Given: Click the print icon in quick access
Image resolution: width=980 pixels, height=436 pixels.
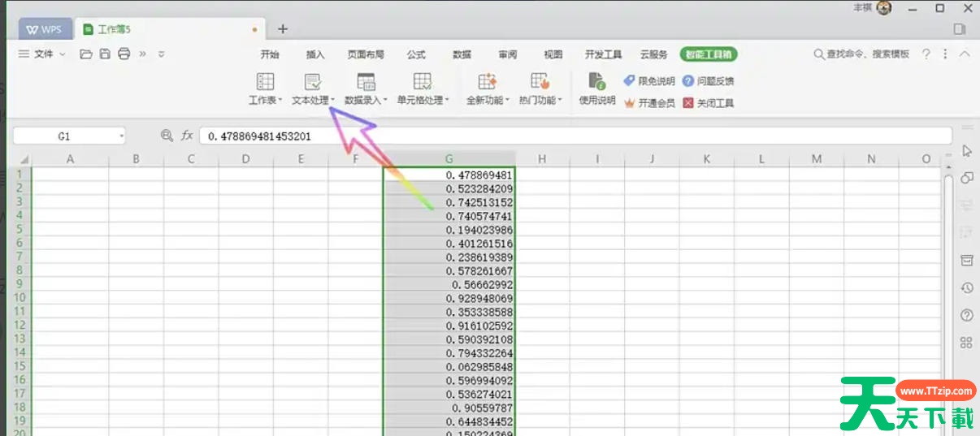Looking at the screenshot, I should 124,54.
